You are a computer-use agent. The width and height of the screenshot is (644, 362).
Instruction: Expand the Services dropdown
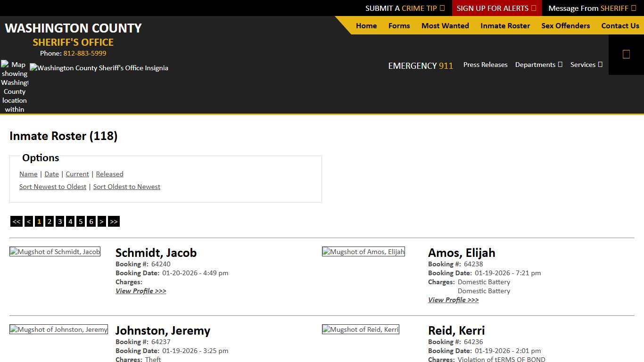tap(586, 65)
